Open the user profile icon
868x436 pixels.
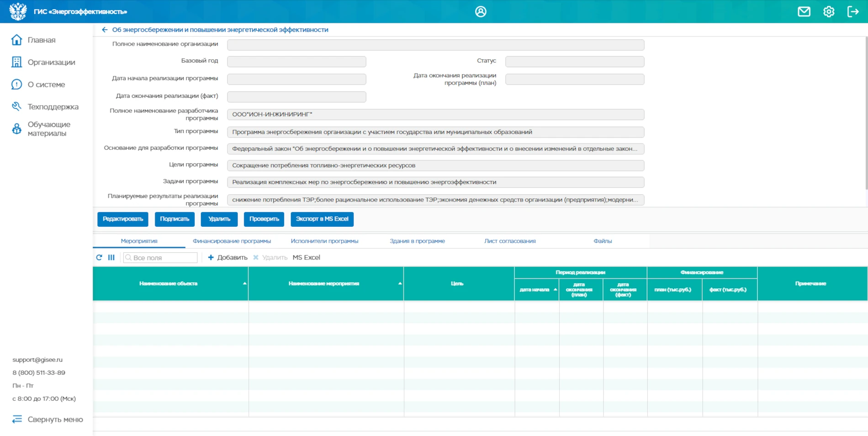(x=481, y=11)
